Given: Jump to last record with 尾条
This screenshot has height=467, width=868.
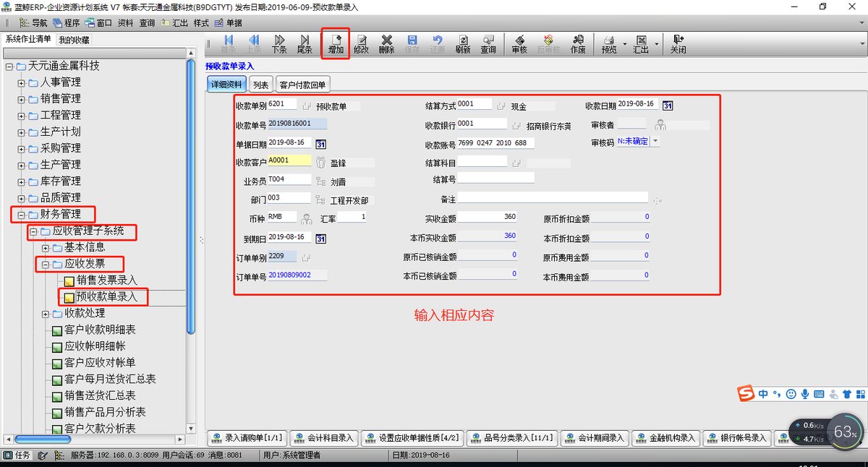Looking at the screenshot, I should point(305,44).
